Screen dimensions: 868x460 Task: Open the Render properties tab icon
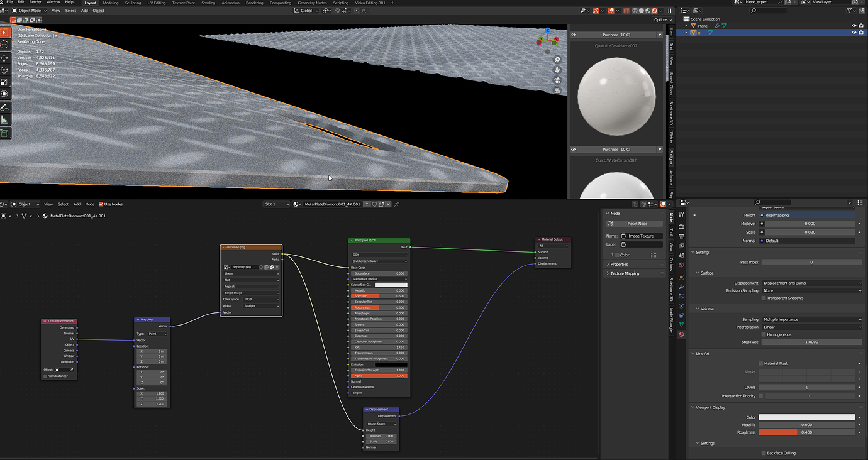coord(681,226)
